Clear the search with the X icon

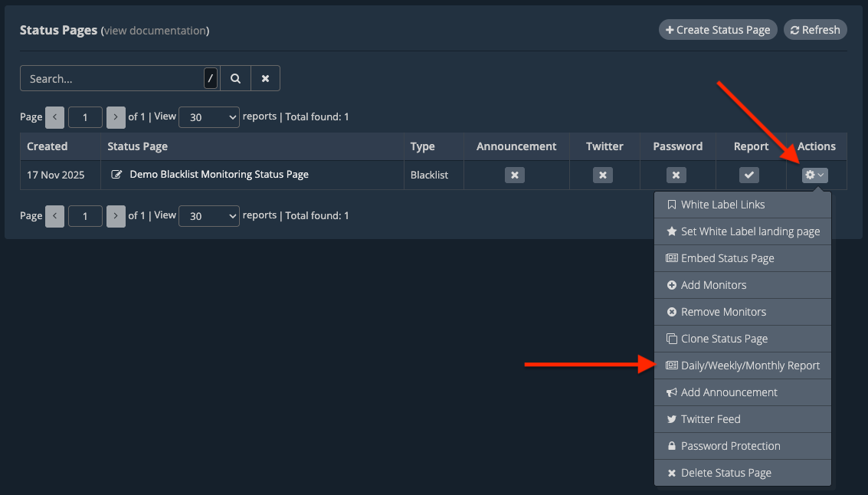coord(265,78)
